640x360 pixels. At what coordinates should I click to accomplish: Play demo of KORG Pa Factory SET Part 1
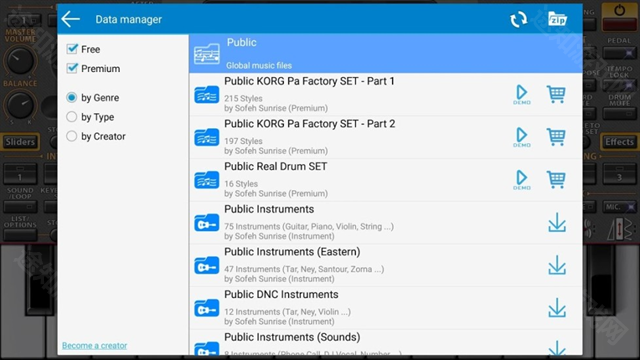click(522, 94)
